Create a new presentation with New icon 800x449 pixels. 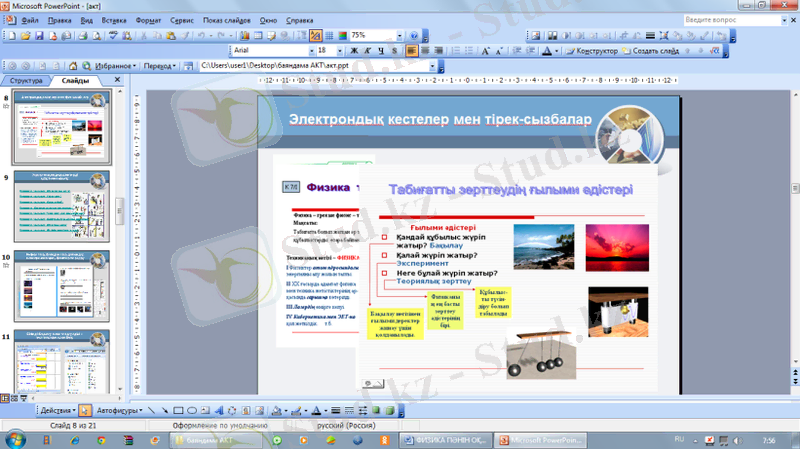tap(11, 35)
